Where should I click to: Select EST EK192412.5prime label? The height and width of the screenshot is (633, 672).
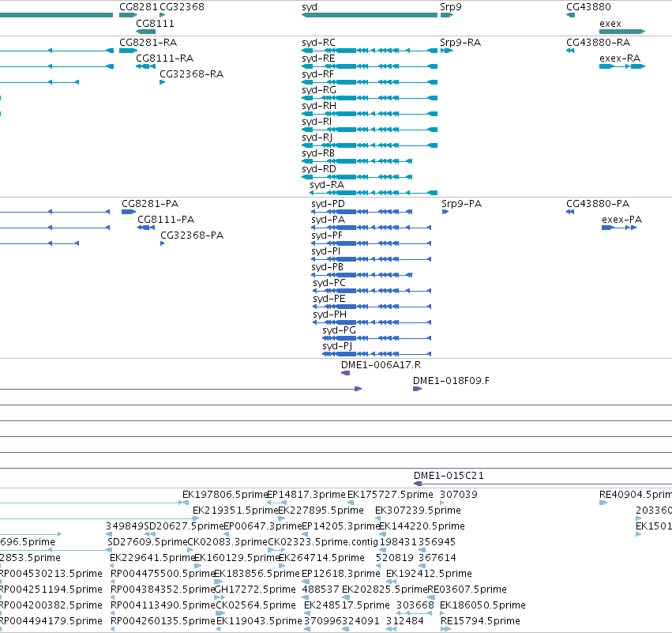tap(429, 574)
